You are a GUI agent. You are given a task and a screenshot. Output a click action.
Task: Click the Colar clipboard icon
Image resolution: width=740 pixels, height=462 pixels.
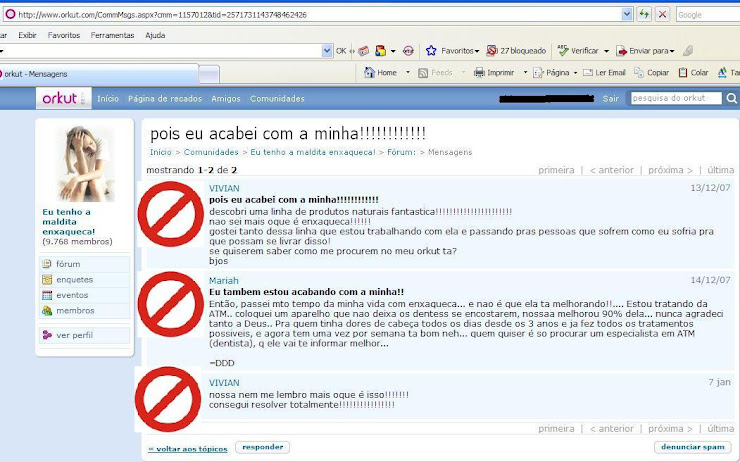[682, 73]
